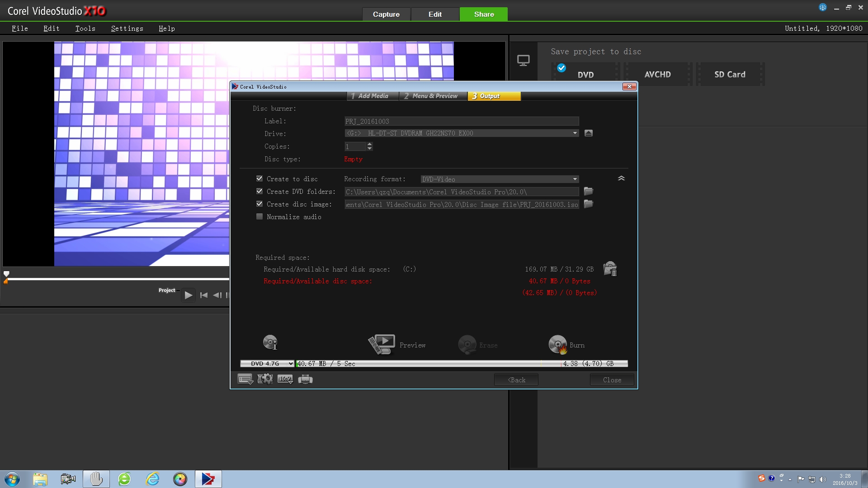Click the Close button in the dialog
Viewport: 868px width, 488px height.
(x=612, y=380)
